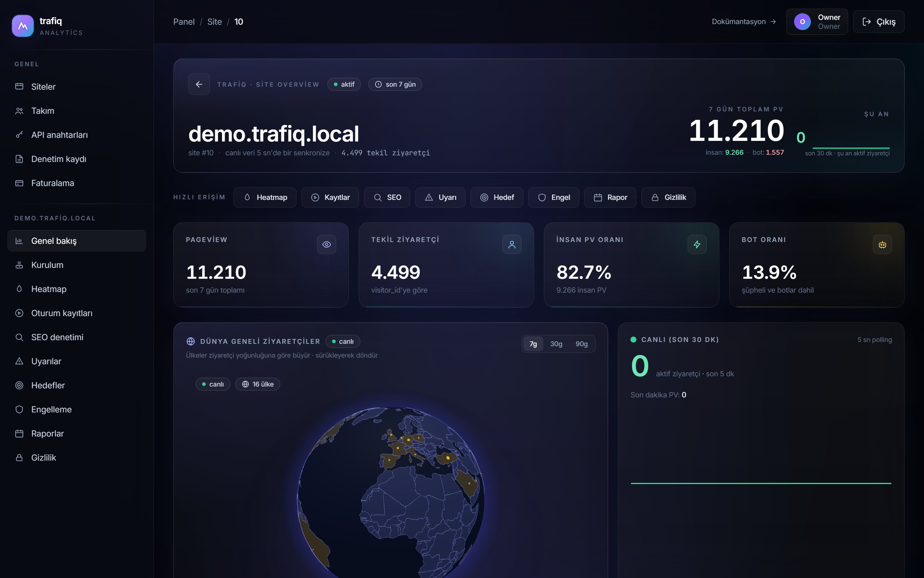This screenshot has height=578, width=924.
Task: Open Denetim kaydı menu item
Action: 77,159
